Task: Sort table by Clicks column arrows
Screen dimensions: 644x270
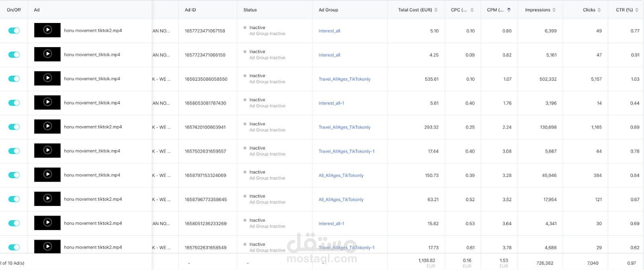Action: tap(599, 10)
